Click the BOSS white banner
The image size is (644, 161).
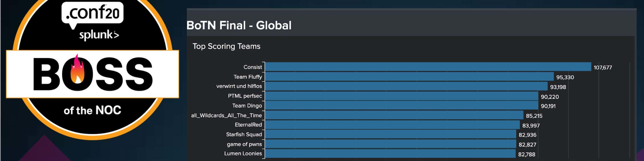93,74
